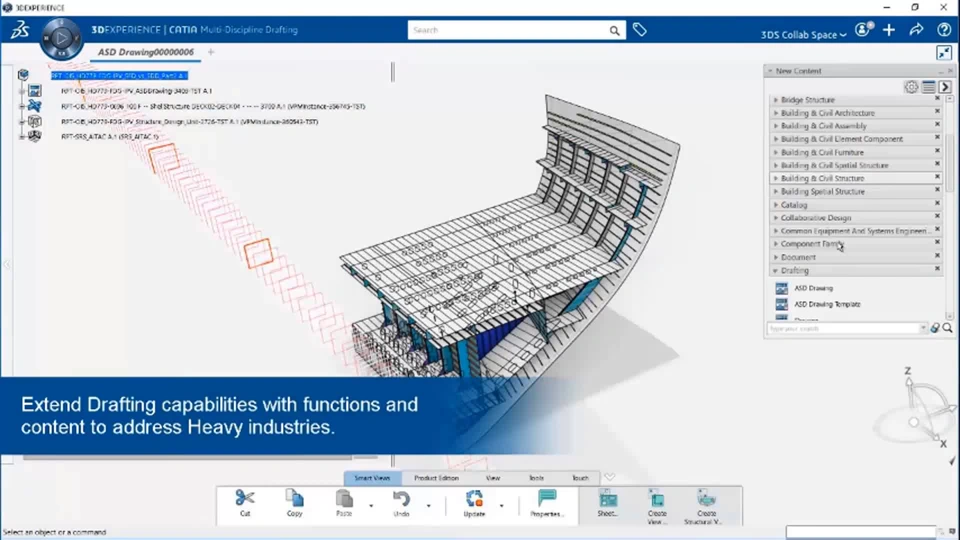
Task: Remove the Bridge Structure category with X
Action: click(937, 98)
